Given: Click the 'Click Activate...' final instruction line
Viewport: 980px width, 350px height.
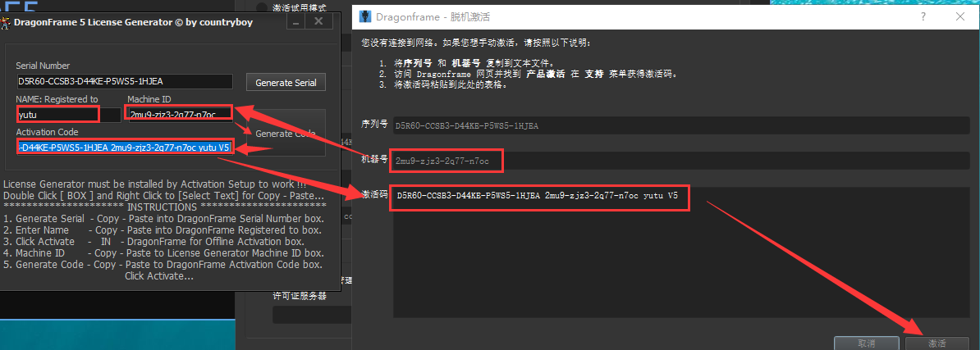Looking at the screenshot, I should point(158,275).
